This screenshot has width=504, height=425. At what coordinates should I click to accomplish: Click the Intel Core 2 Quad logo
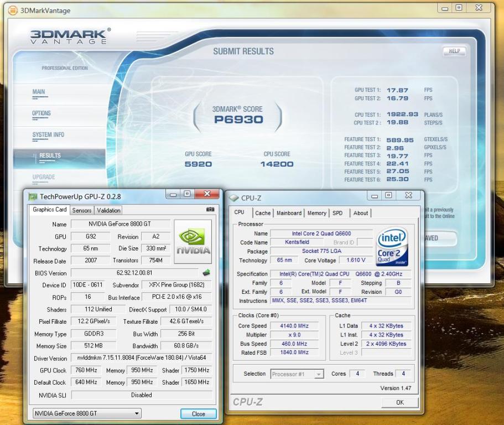click(392, 247)
